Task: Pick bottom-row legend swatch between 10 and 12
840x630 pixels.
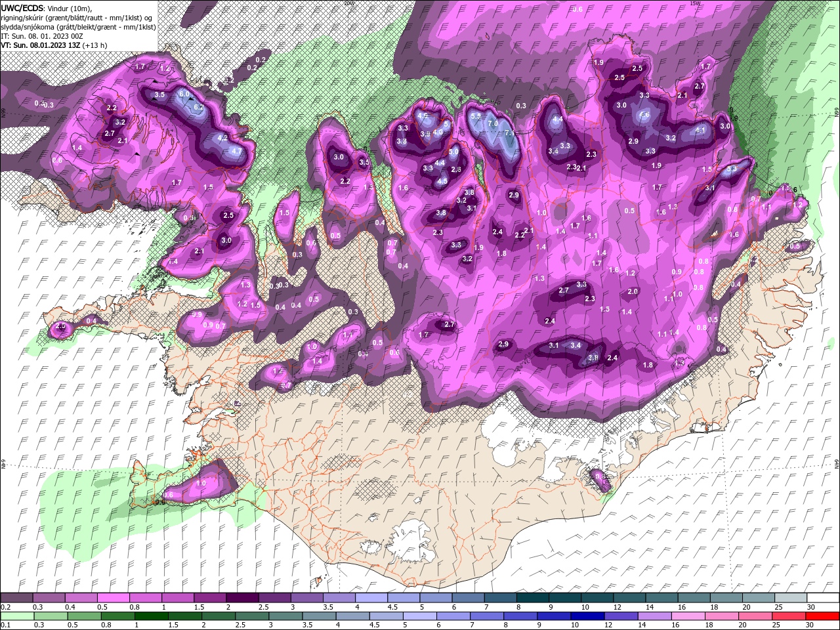Action: tap(587, 616)
